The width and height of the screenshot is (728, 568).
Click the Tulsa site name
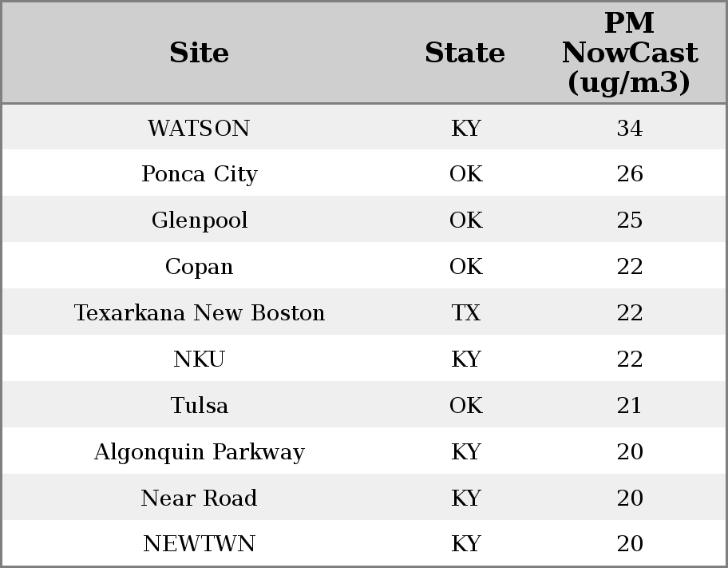(x=199, y=406)
